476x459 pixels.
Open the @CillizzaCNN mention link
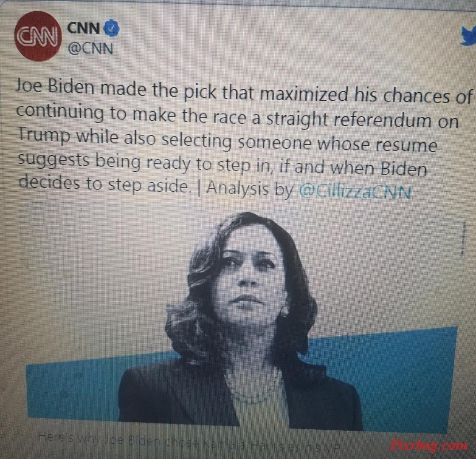(355, 192)
